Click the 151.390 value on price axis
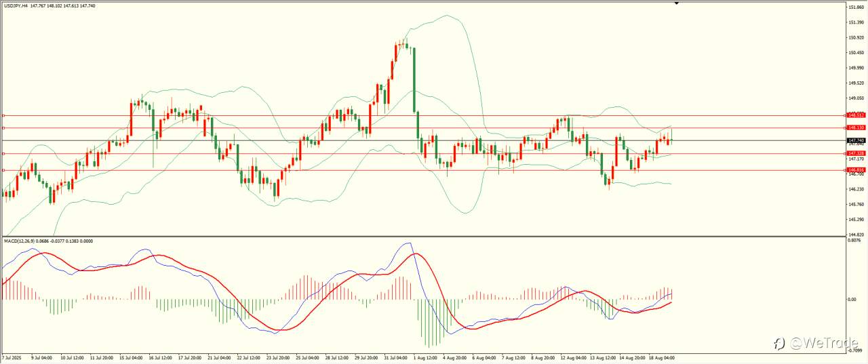 (x=856, y=22)
